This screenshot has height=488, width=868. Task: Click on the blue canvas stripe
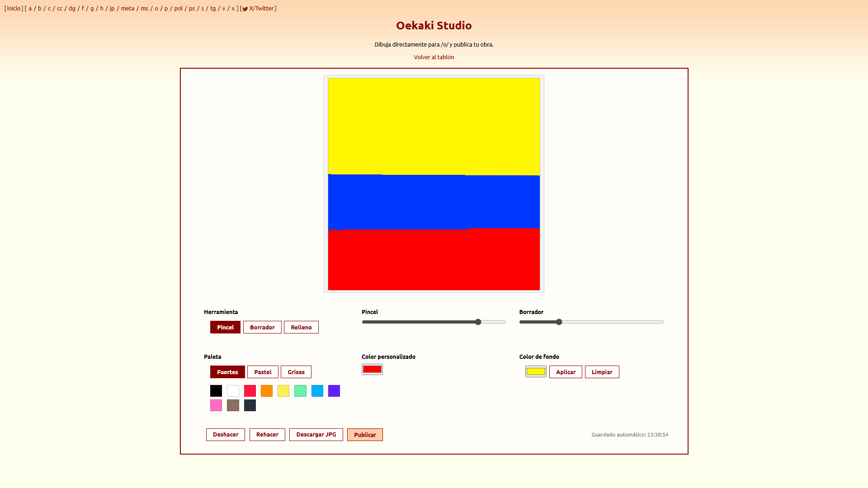coord(434,202)
